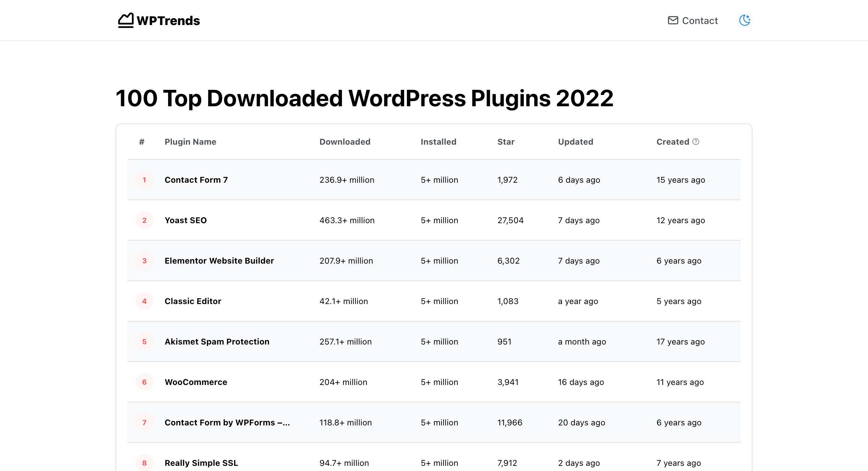Select the 204+ million download value

point(343,382)
